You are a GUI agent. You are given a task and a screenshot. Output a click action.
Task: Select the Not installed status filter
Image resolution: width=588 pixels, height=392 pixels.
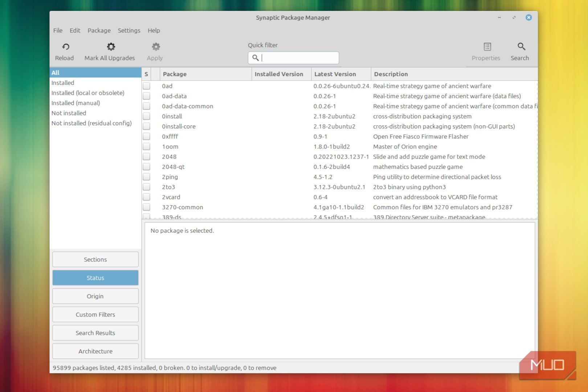pyautogui.click(x=69, y=113)
